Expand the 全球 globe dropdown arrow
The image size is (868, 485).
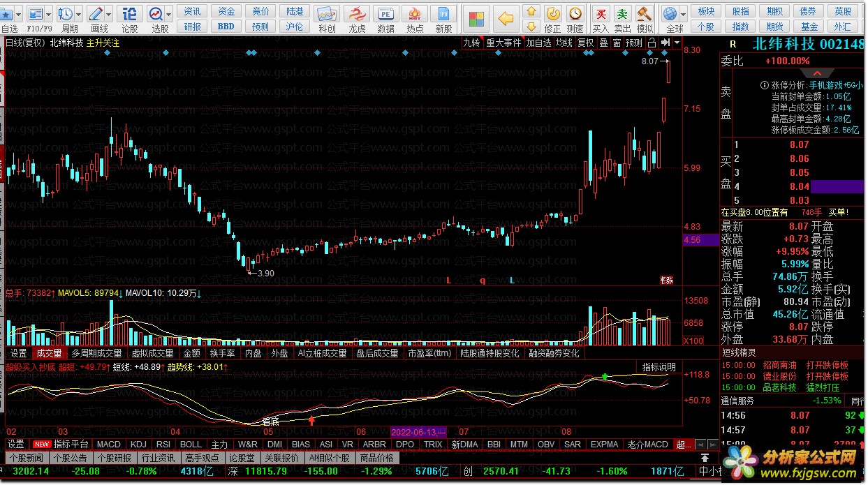point(683,14)
